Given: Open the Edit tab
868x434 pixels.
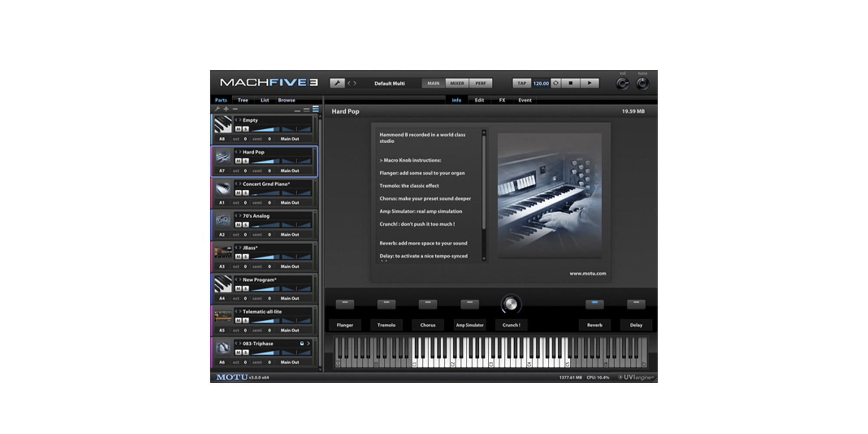Looking at the screenshot, I should pyautogui.click(x=479, y=100).
